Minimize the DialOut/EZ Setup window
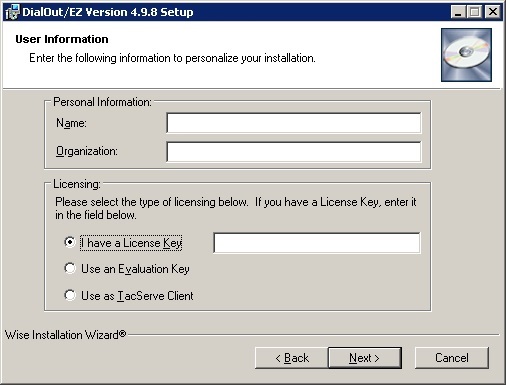Viewport: 506px width, 385px height. [x=458, y=12]
